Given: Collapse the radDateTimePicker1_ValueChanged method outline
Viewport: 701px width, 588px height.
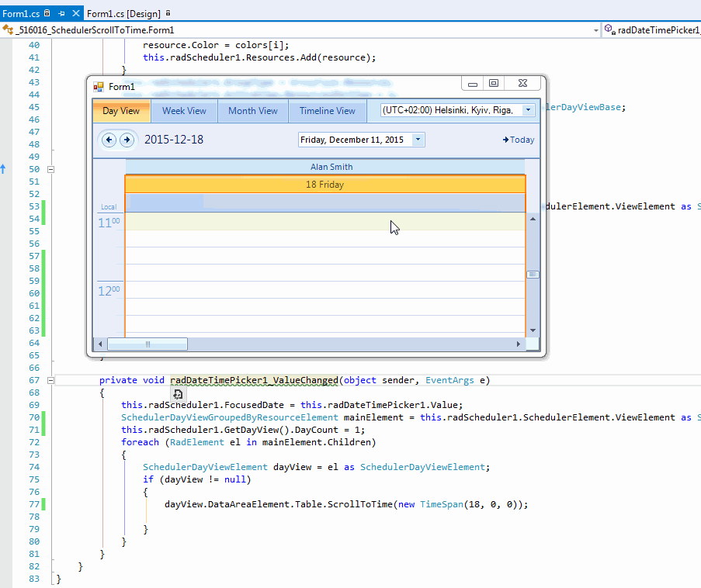Looking at the screenshot, I should [51, 380].
